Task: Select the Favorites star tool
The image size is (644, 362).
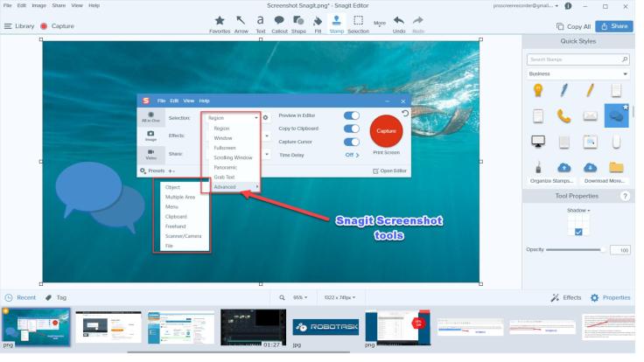Action: (x=220, y=24)
